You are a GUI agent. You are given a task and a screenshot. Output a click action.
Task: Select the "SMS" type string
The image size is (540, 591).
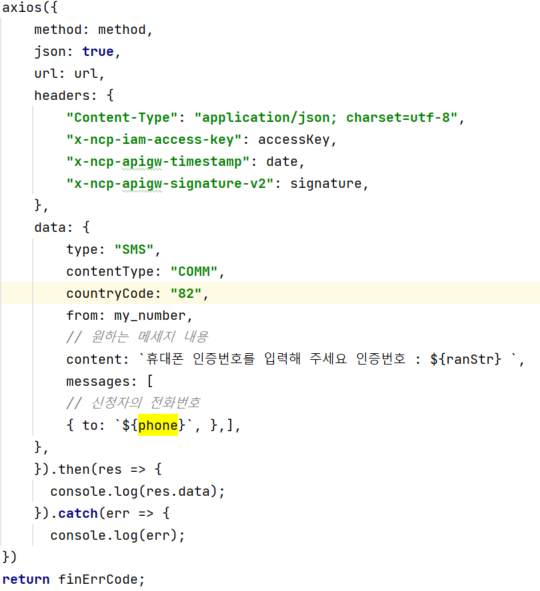134,250
